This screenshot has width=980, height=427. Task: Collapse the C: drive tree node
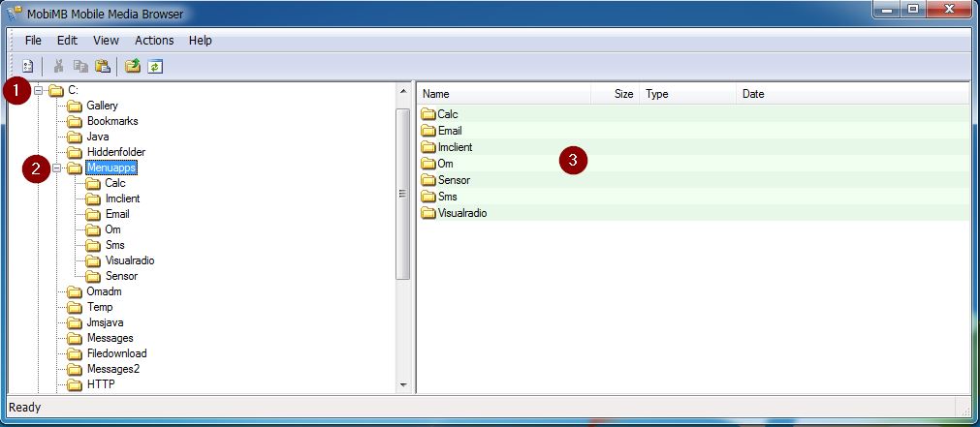coord(38,91)
